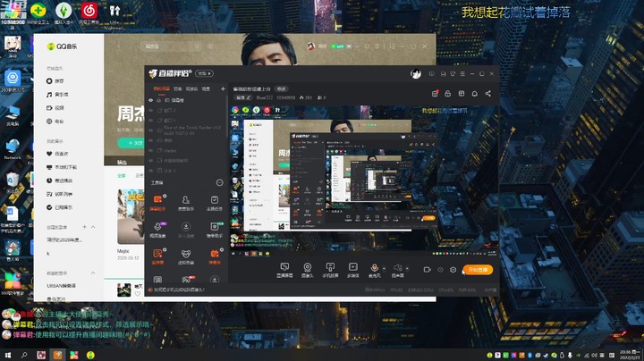Toggle the preview eye icon near settings gear
The width and height of the screenshot is (644, 361).
tap(440, 270)
